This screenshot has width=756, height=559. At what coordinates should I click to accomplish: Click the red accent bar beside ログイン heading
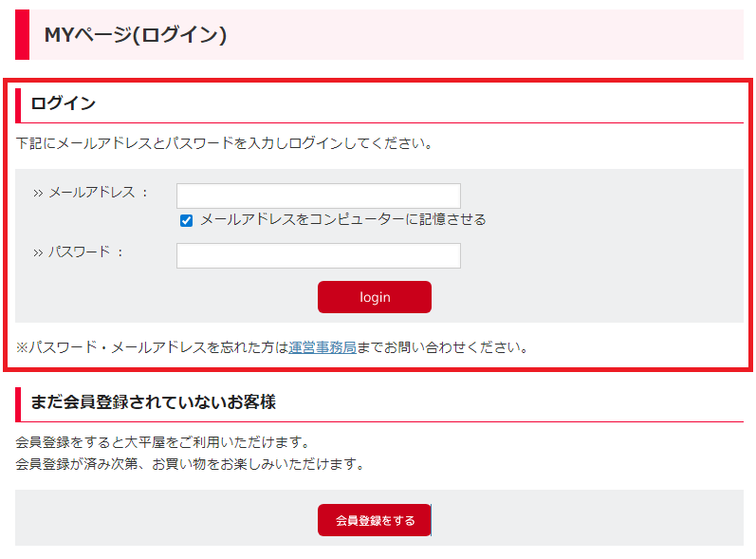tap(18, 104)
